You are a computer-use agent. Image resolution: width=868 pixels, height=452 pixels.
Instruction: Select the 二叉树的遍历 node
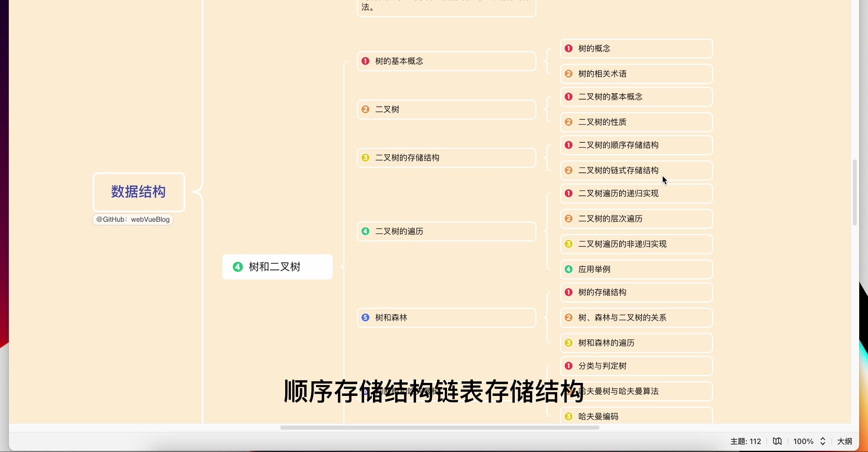pos(447,231)
